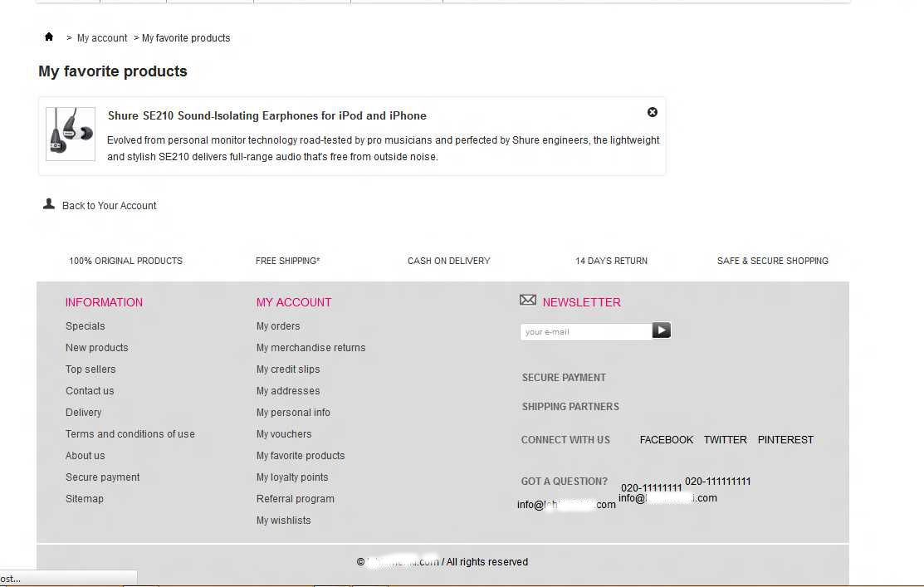
Task: Click SAFE & SECURE SHOPPING banner text
Action: tap(773, 261)
